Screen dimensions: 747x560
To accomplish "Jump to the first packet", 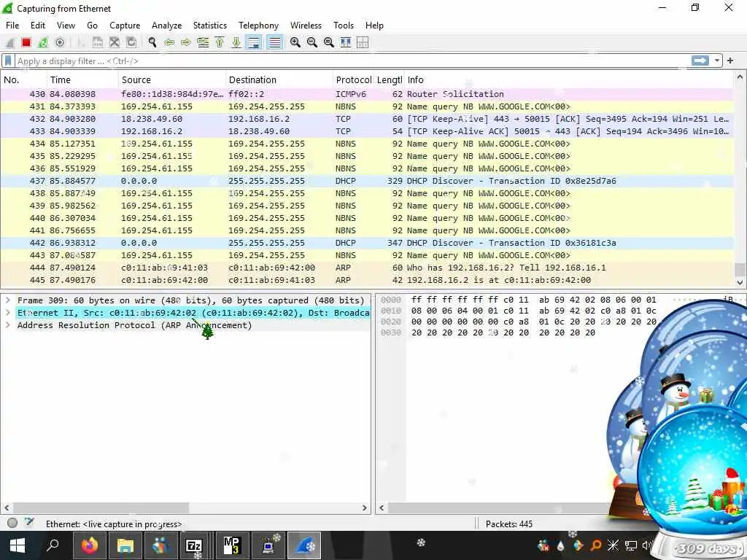I will (220, 42).
